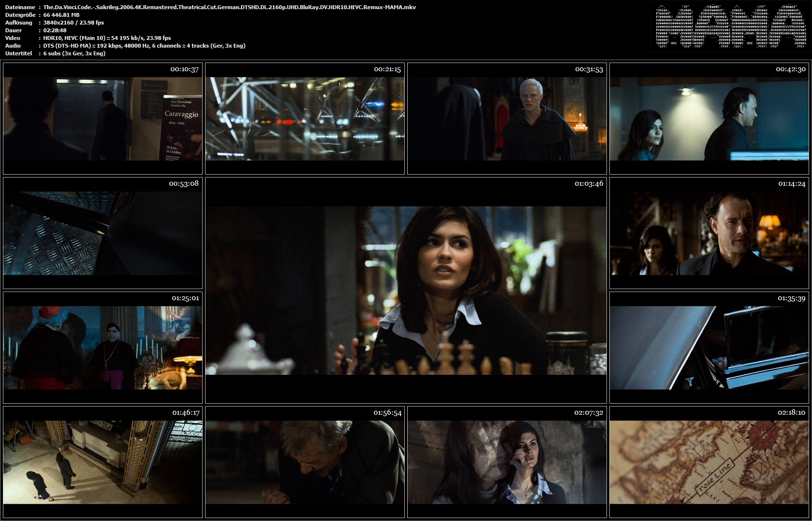The width and height of the screenshot is (812, 521).
Task: Select the thumbnail timestamped 01:56:54
Action: click(x=305, y=462)
